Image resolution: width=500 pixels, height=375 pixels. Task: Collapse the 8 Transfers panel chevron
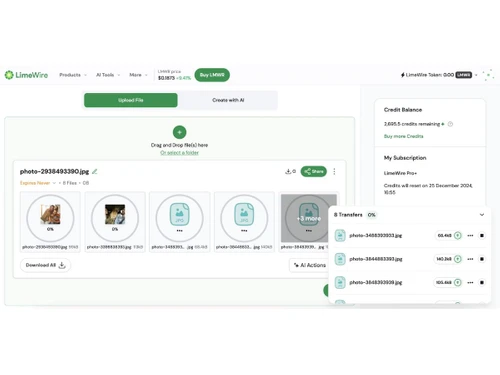click(x=482, y=215)
